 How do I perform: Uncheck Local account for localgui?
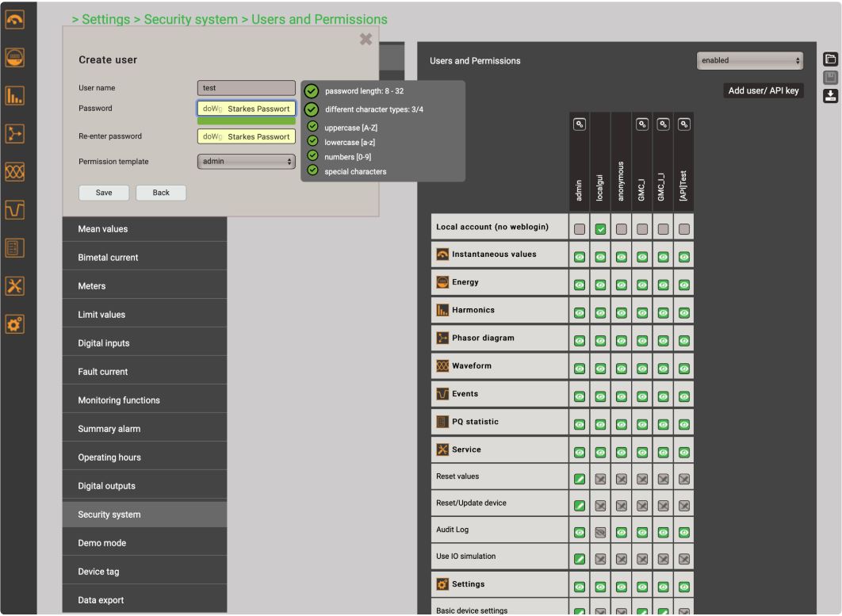600,229
